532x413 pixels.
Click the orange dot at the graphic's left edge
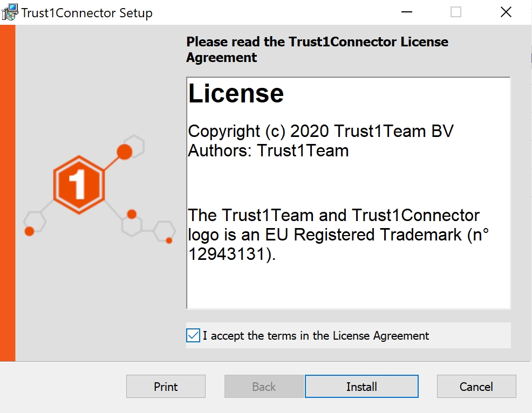(30, 231)
